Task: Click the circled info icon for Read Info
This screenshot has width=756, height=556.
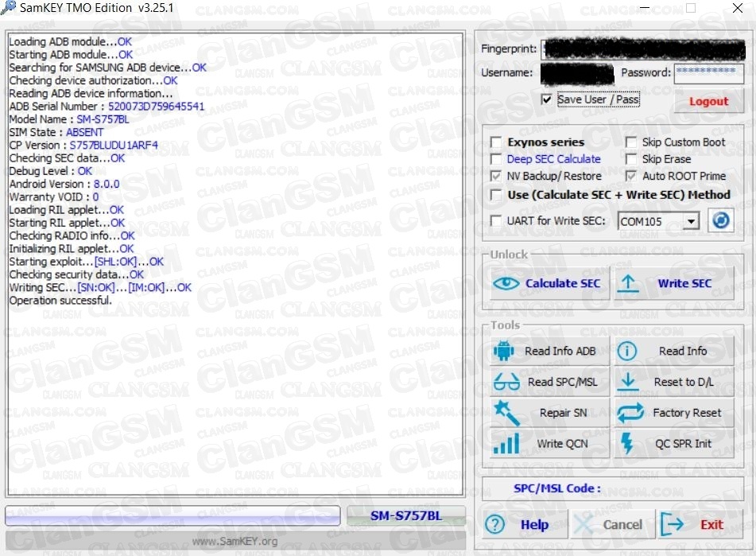Action: tap(626, 351)
